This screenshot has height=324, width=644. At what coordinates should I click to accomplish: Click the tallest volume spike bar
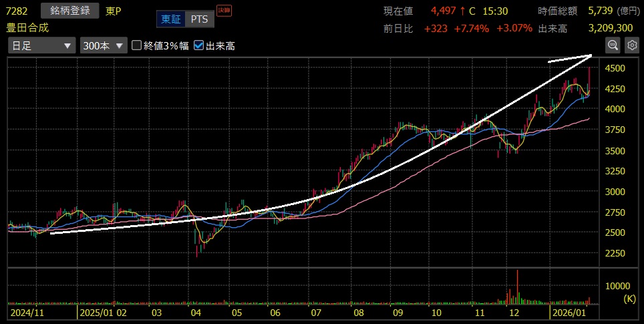coord(518,286)
